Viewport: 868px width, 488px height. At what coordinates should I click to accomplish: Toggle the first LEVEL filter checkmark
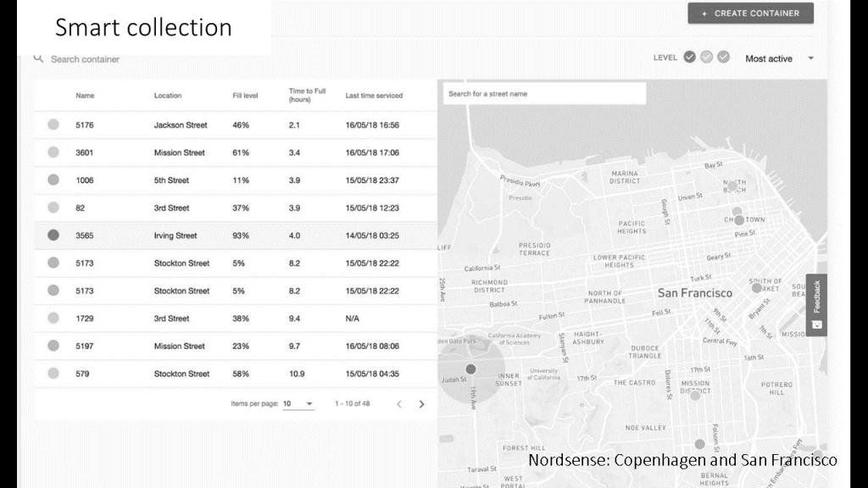(690, 58)
